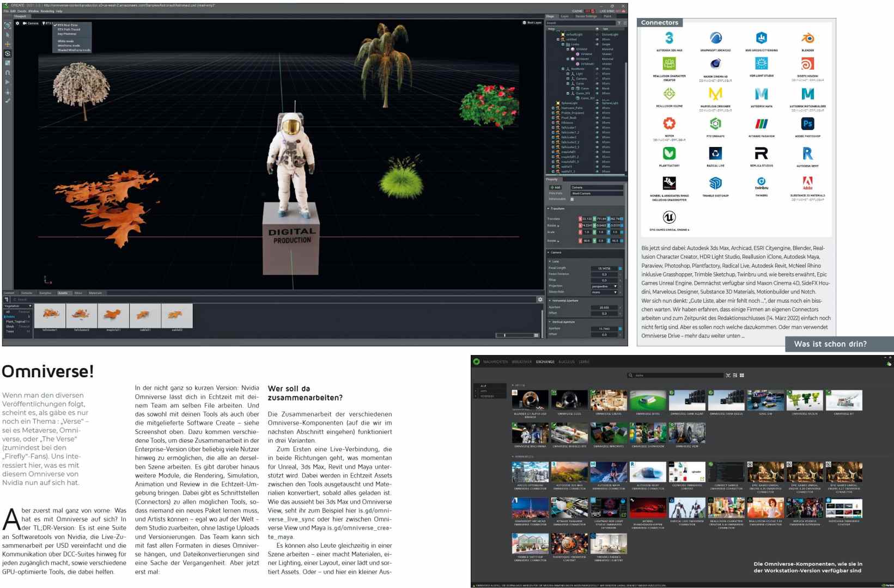Open the Vegetation category dropdown in assets
This screenshot has width=894, height=588.
pos(18,306)
